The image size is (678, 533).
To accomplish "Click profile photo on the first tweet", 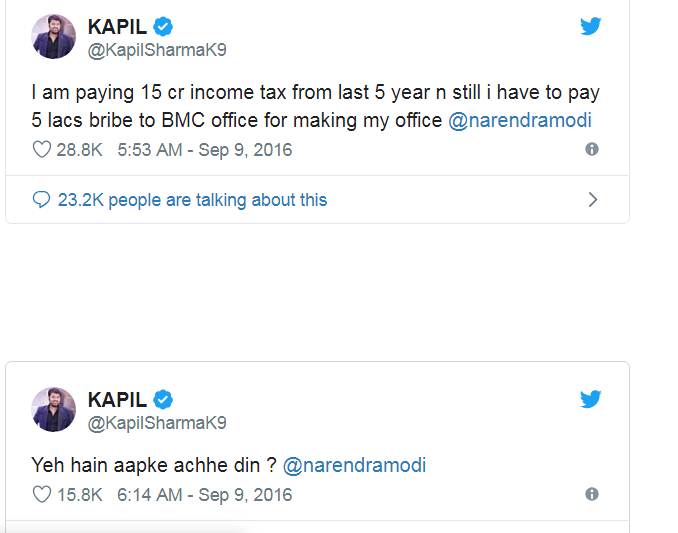I will (x=54, y=37).
